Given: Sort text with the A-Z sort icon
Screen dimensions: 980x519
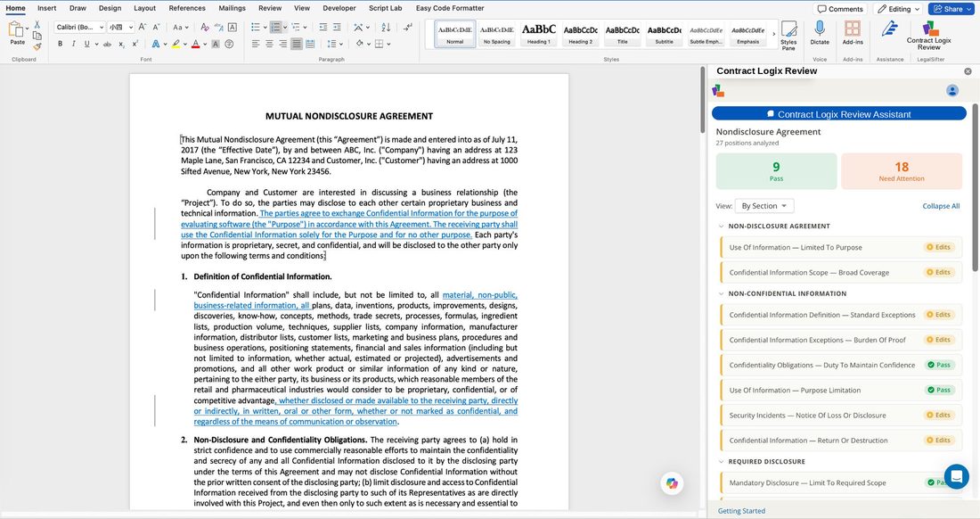Looking at the screenshot, I should click(386, 27).
